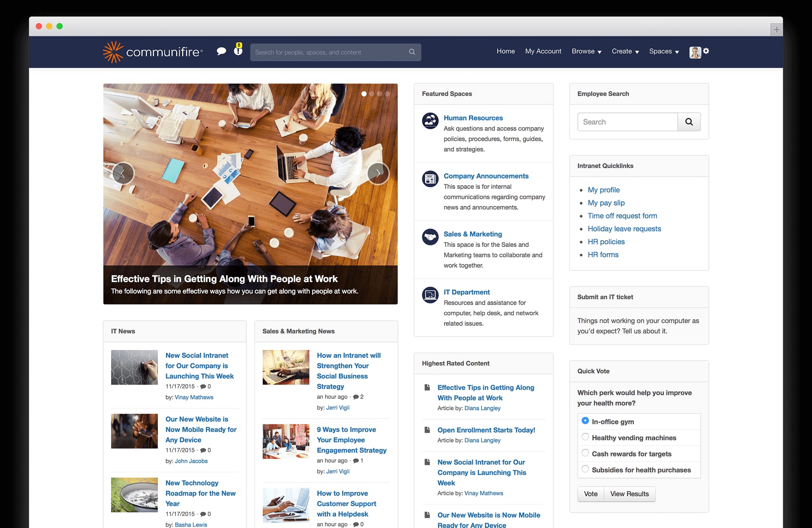This screenshot has width=812, height=528.
Task: Click the settings gear next to your avatar
Action: click(706, 51)
